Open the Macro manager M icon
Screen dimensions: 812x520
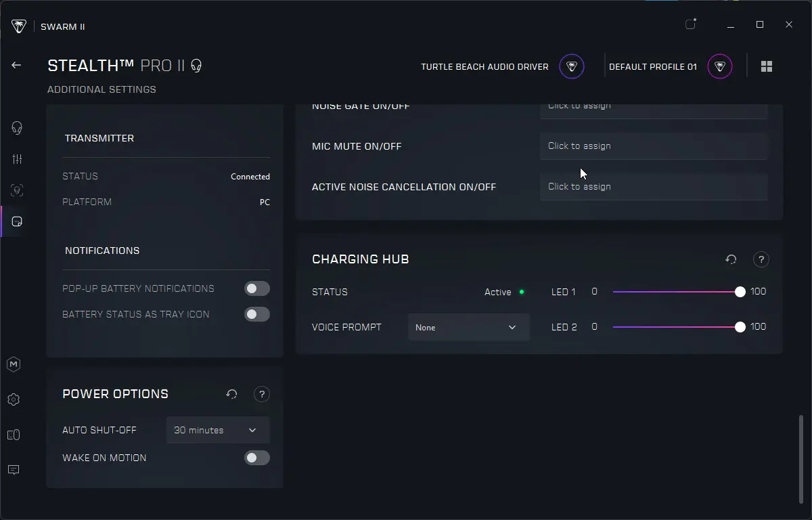point(14,364)
